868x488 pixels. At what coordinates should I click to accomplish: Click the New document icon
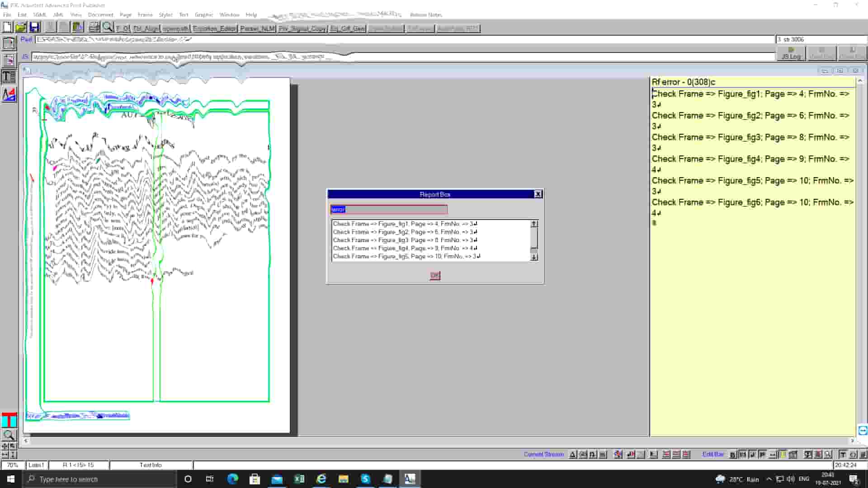click(x=7, y=27)
